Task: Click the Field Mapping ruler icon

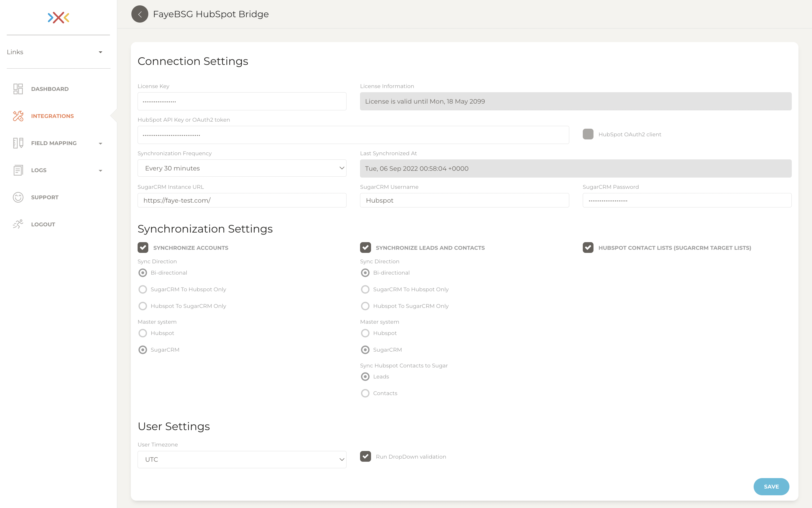Action: coord(18,143)
